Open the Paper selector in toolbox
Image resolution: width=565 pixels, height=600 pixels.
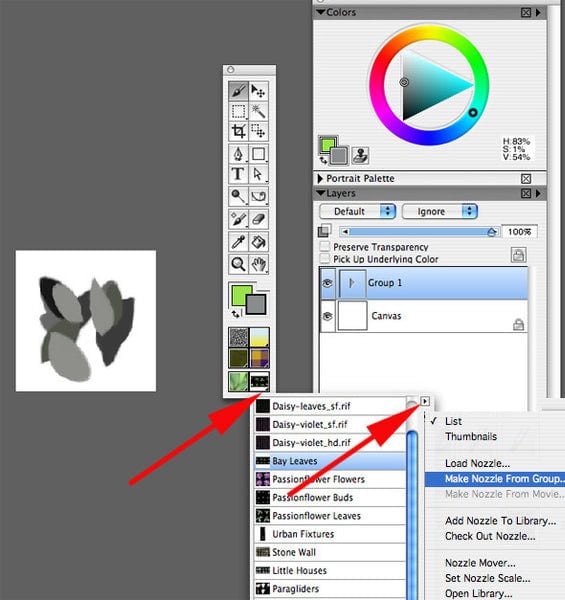[x=239, y=337]
